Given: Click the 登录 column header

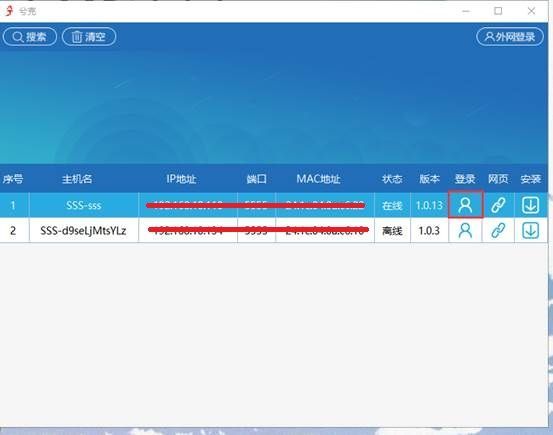Looking at the screenshot, I should (x=465, y=179).
